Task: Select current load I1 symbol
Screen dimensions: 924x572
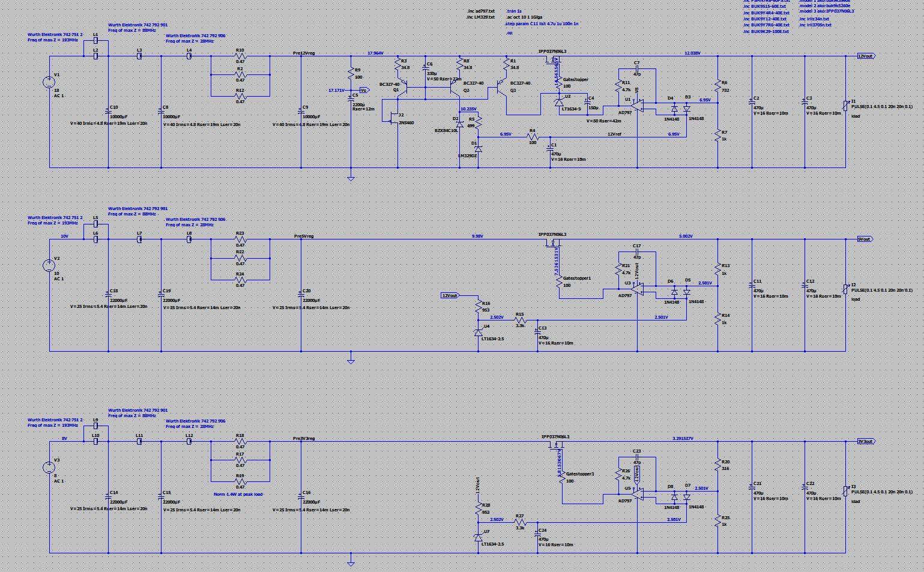Action: tap(845, 106)
